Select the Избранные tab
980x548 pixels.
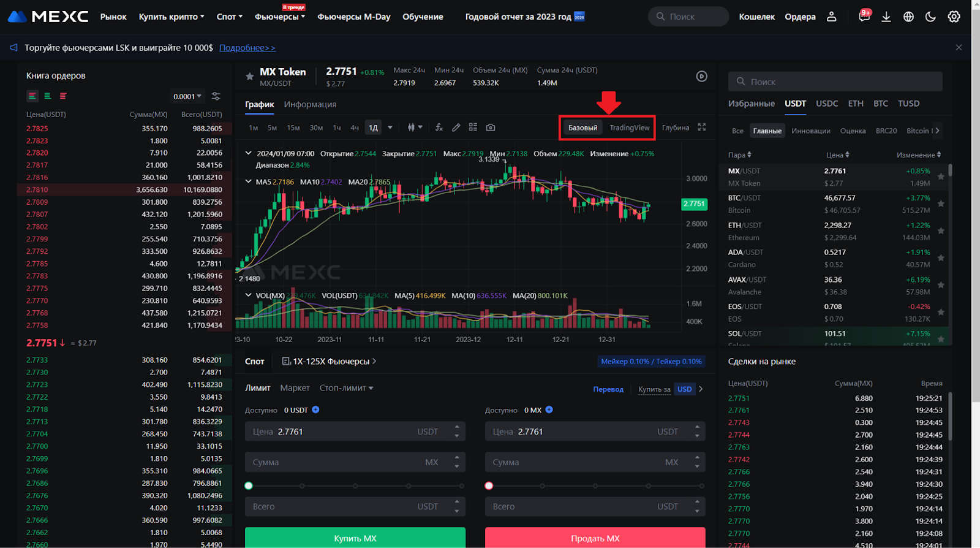tap(752, 104)
